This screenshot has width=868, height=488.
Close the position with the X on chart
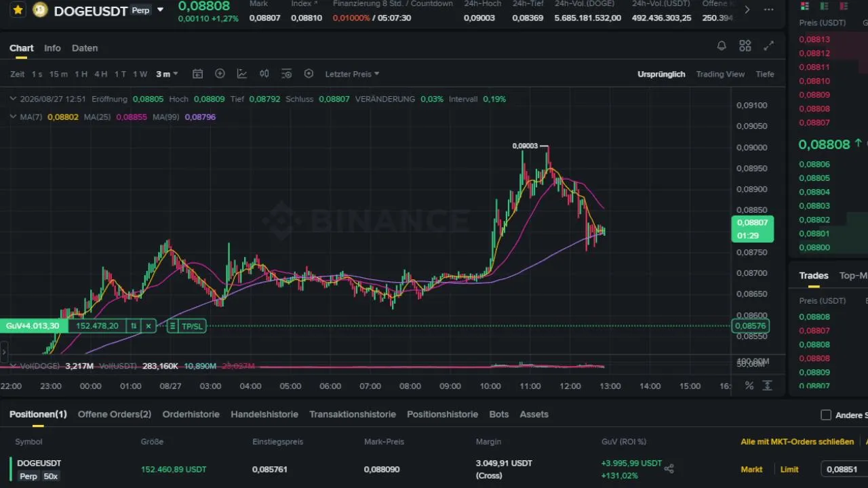coord(149,326)
